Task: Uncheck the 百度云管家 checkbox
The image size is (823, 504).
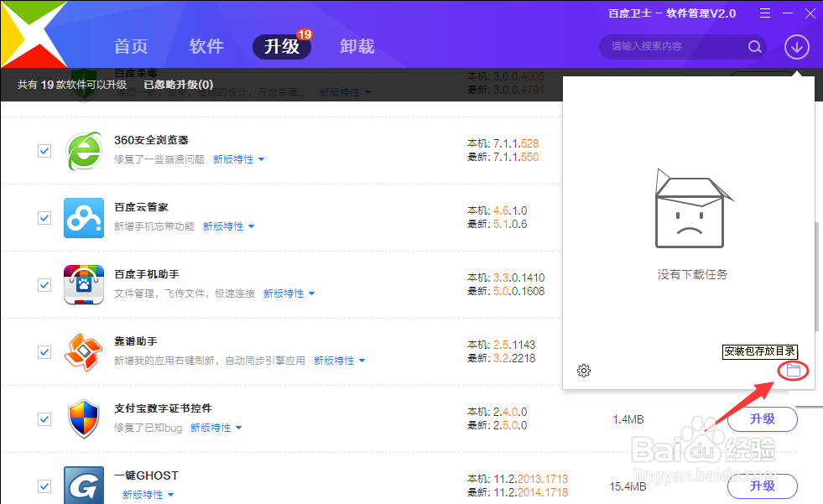Action: 44,217
